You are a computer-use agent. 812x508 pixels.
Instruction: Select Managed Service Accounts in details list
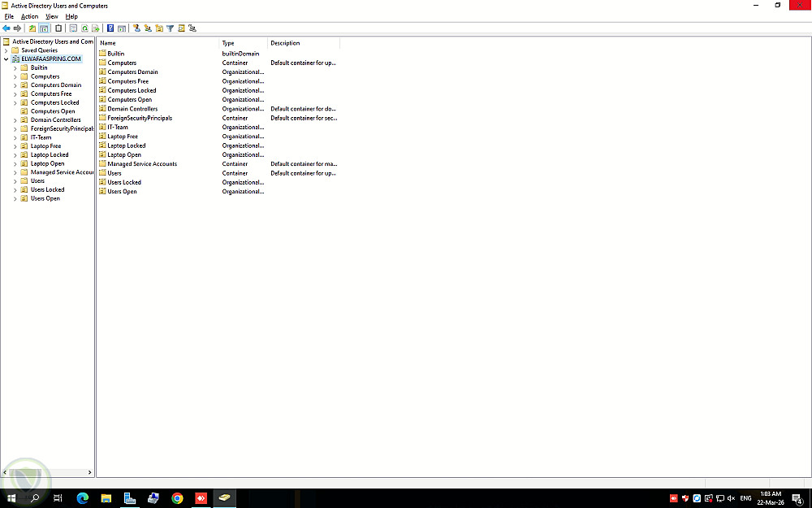[x=142, y=164]
